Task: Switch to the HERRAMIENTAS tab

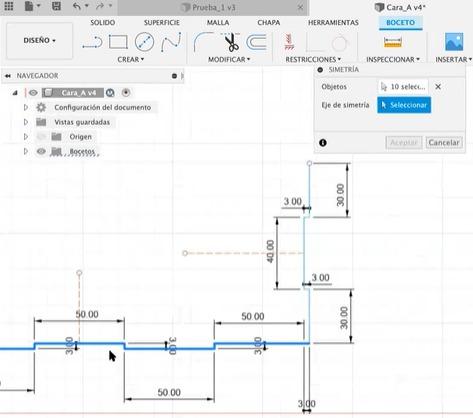Action: coord(333,23)
